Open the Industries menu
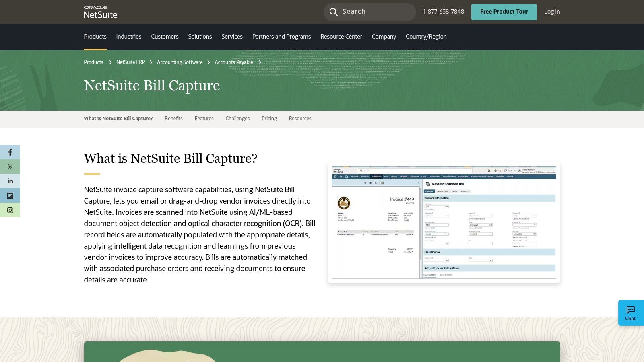644x362 pixels. click(128, 37)
